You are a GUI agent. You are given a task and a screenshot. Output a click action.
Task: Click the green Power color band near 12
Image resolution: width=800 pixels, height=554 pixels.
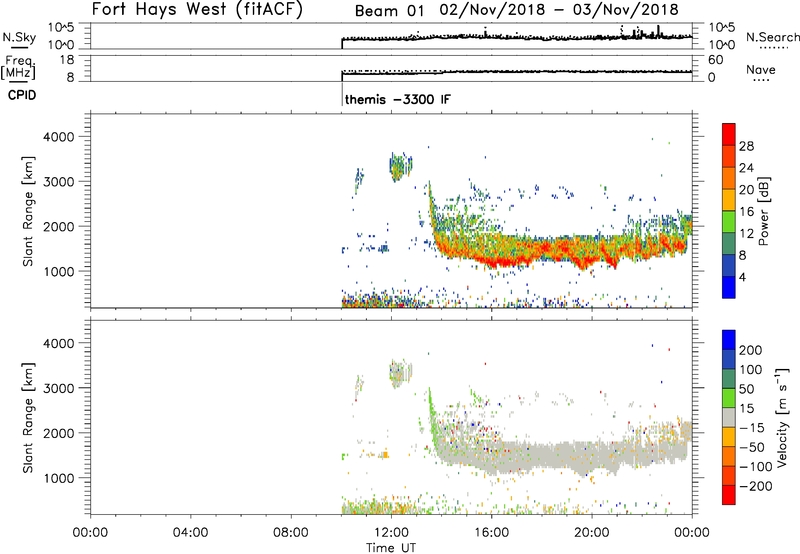tap(729, 222)
